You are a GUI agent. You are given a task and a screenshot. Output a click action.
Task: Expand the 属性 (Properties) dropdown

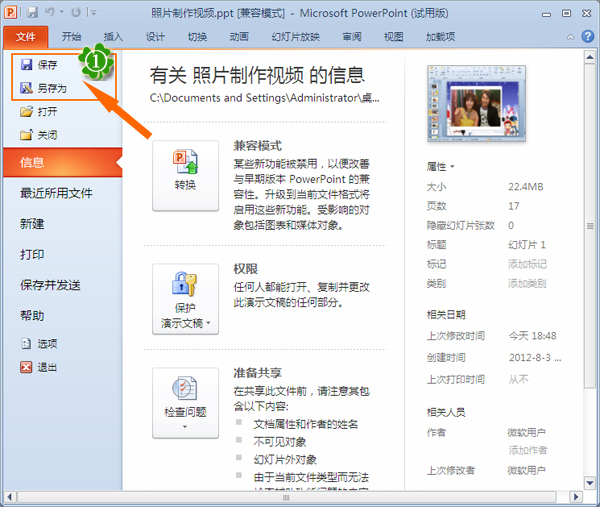[x=440, y=166]
